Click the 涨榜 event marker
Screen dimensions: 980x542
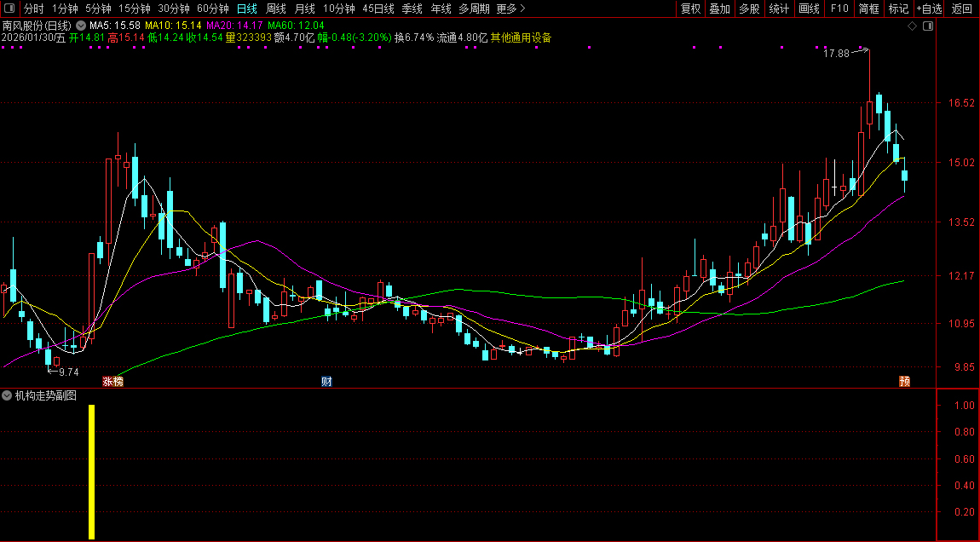pos(113,381)
